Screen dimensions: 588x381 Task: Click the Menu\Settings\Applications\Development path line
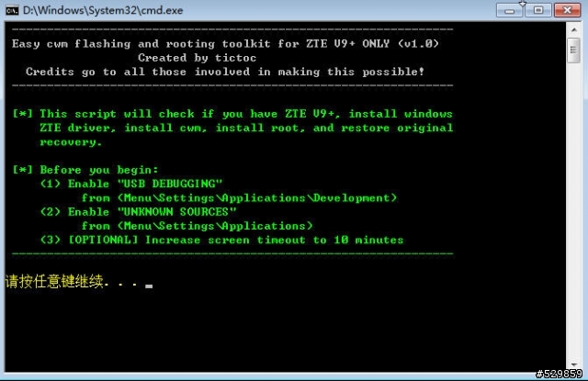click(x=239, y=197)
